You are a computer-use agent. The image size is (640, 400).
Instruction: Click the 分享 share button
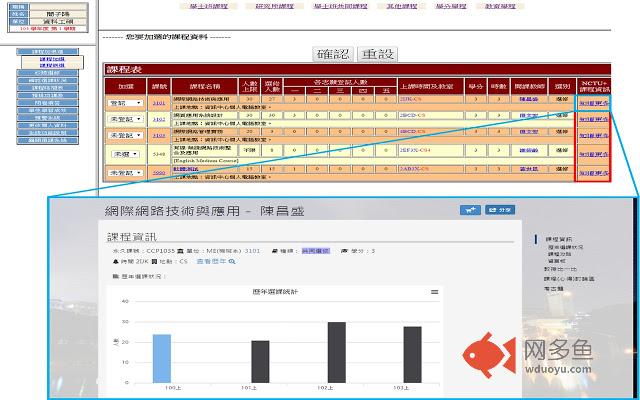coord(500,210)
